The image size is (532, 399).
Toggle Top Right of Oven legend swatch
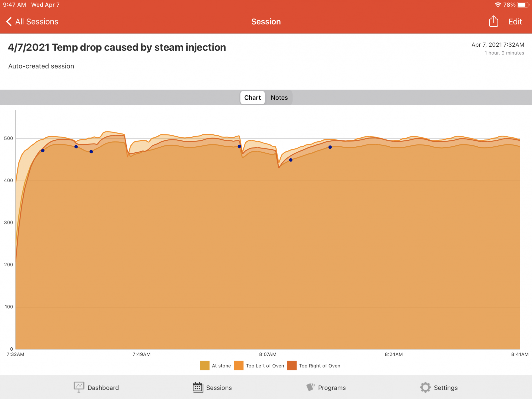click(292, 366)
